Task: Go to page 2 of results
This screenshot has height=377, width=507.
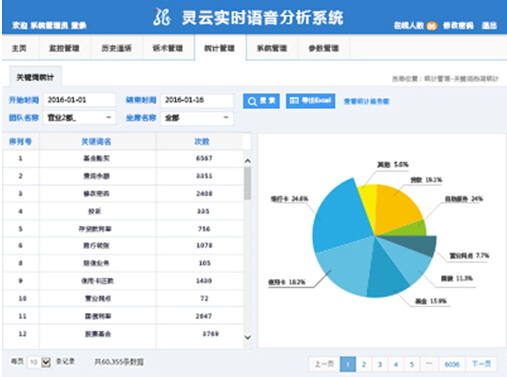Action: [364, 364]
